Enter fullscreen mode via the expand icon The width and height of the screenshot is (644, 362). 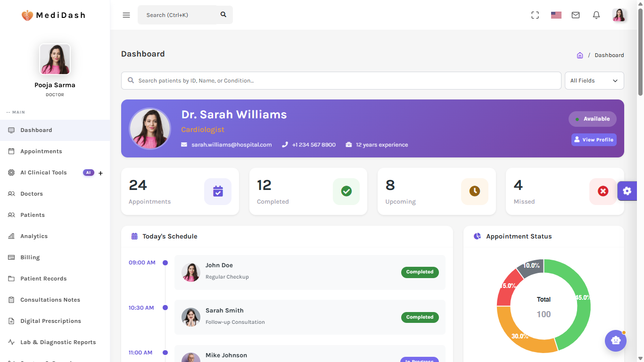[535, 15]
